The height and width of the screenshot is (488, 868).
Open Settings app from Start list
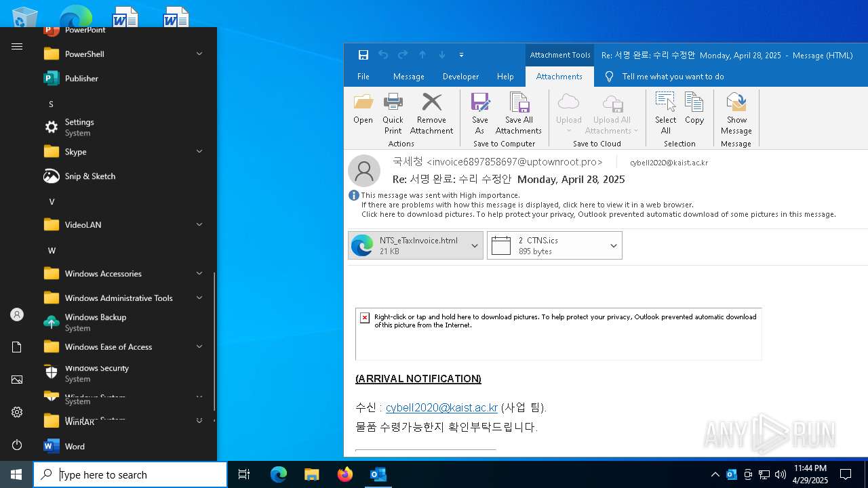(x=125, y=127)
